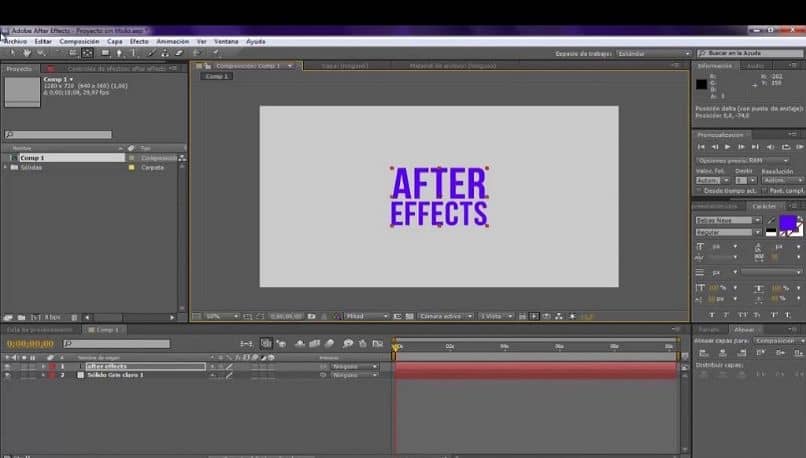Toggle loop playback in preview panel
806x458 pixels.
coord(785,147)
